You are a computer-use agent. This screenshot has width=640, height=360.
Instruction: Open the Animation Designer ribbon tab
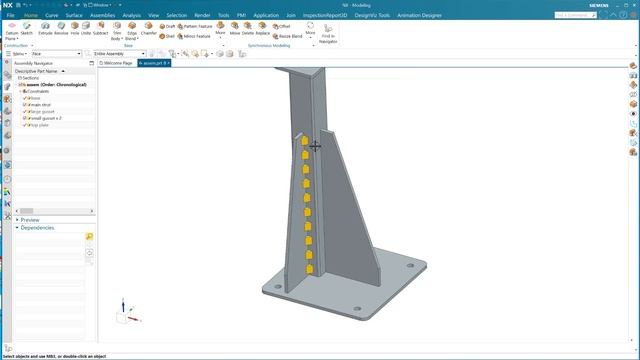click(419, 15)
